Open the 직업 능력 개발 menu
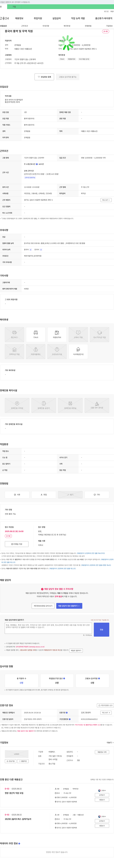Screen dimensions: 114x868 78,18
